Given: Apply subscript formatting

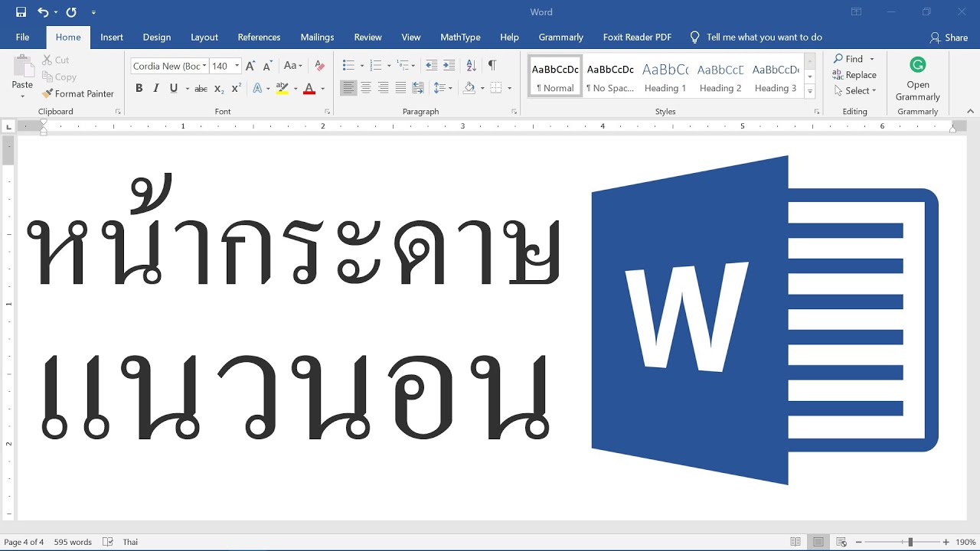Looking at the screenshot, I should (219, 89).
